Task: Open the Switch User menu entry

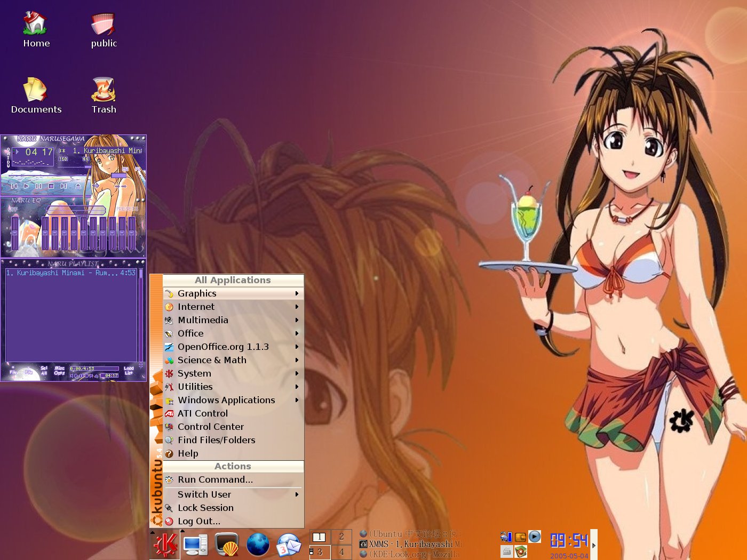Action: 233,494
